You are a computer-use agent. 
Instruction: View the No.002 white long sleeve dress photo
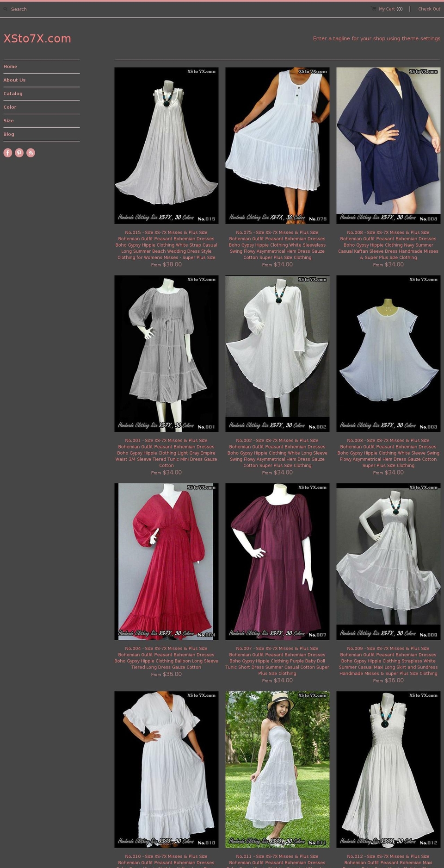click(277, 354)
